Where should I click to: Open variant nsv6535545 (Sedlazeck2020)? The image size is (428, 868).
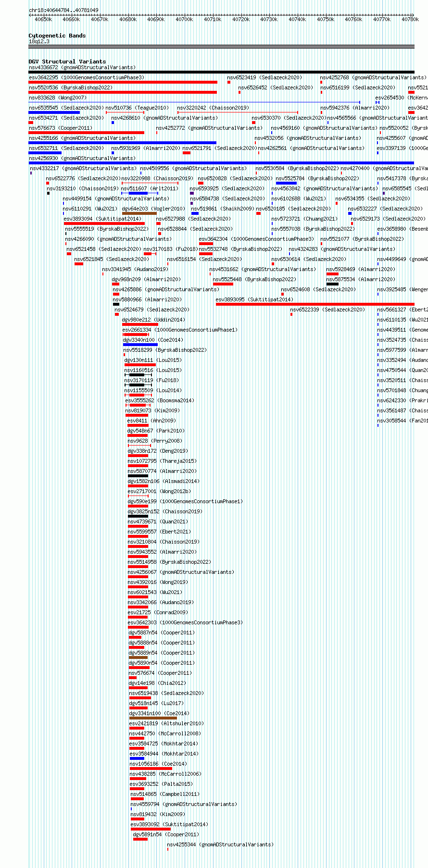[66, 108]
